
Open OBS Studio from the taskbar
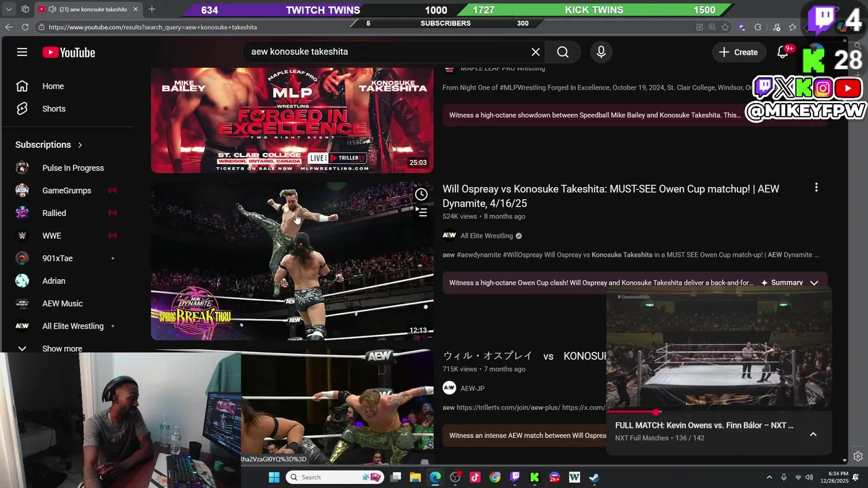[455, 477]
